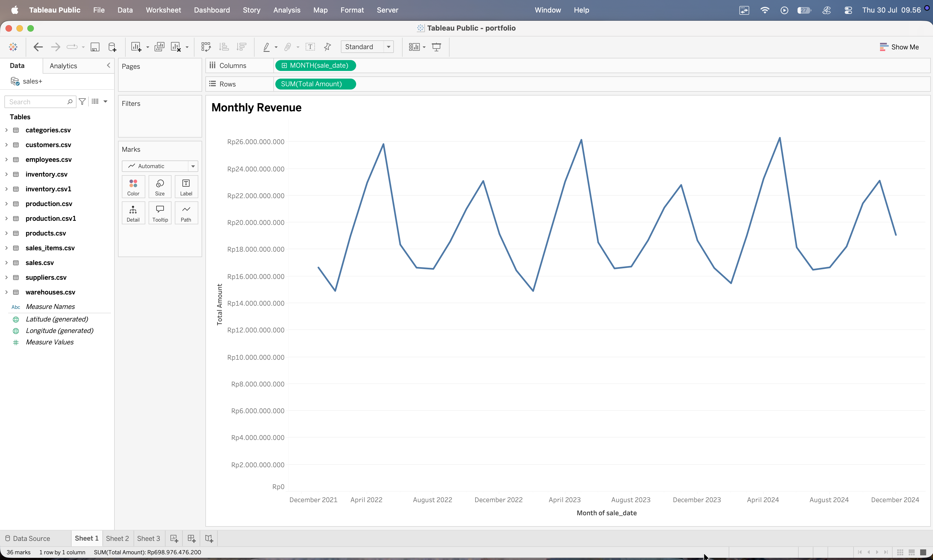The width and height of the screenshot is (933, 560).
Task: Click the Presentation Mode icon
Action: click(x=436, y=47)
